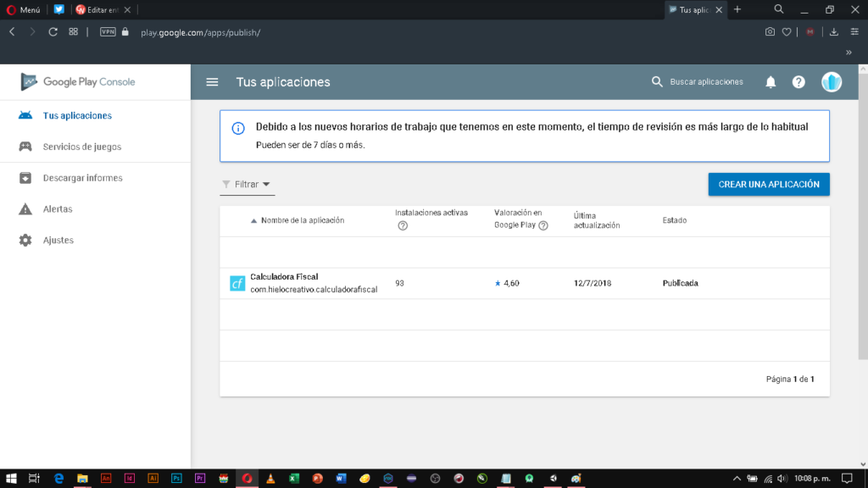Launch Adobe Photoshop from taskbar
The image size is (868, 488).
(176, 479)
